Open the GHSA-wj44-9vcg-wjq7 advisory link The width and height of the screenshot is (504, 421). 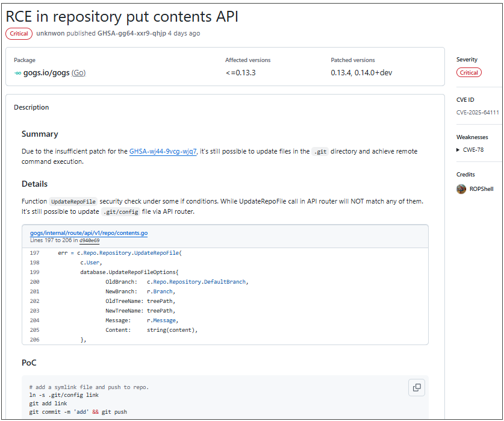click(163, 152)
